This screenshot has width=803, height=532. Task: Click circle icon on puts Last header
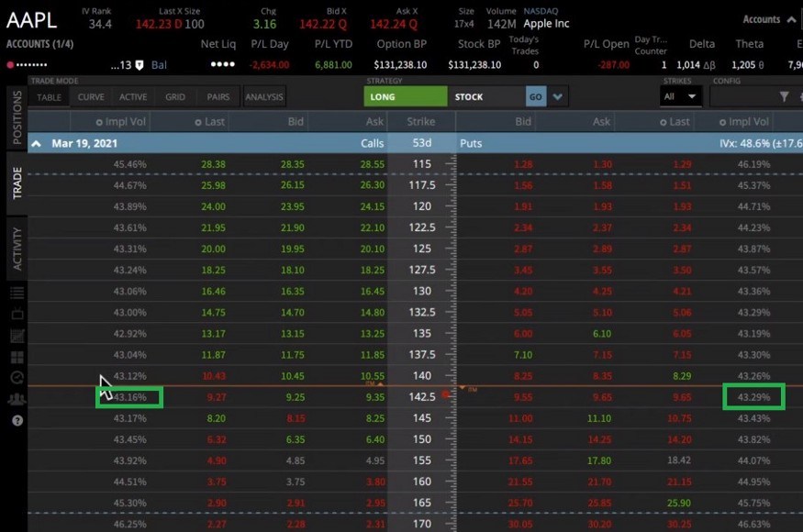664,122
